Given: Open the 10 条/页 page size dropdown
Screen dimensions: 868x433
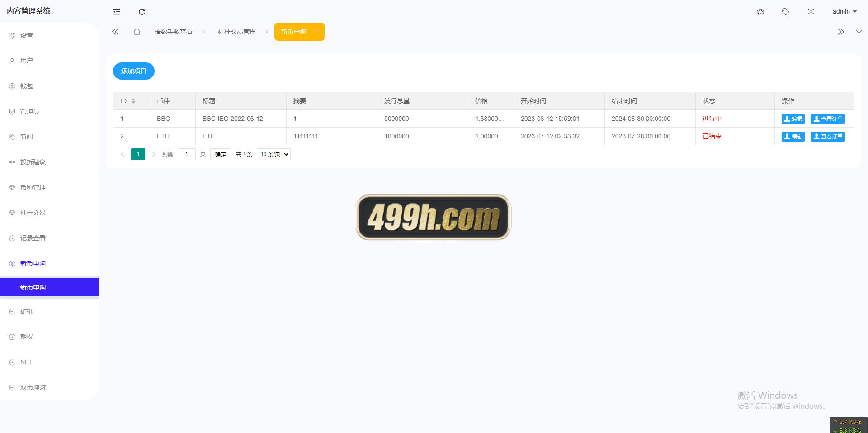Looking at the screenshot, I should [x=274, y=154].
